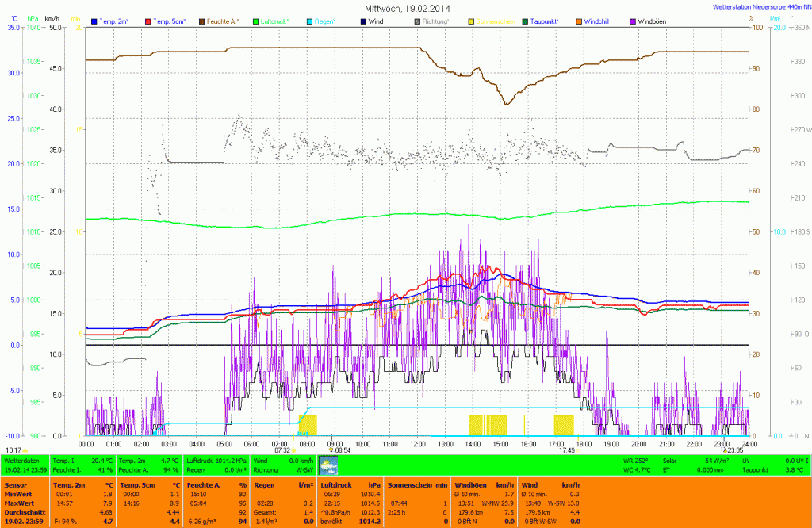Toggle the Wind series legend label
The image size is (812, 528).
click(378, 20)
